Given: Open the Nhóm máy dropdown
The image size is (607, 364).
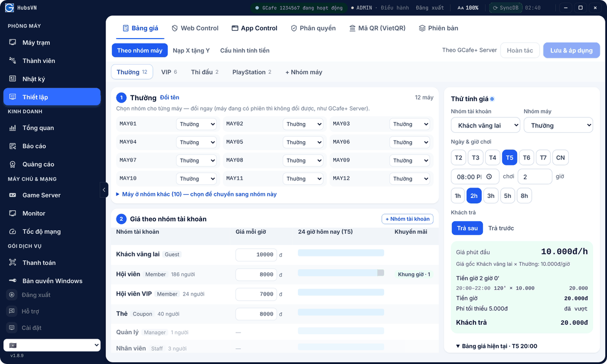Looking at the screenshot, I should pos(558,125).
